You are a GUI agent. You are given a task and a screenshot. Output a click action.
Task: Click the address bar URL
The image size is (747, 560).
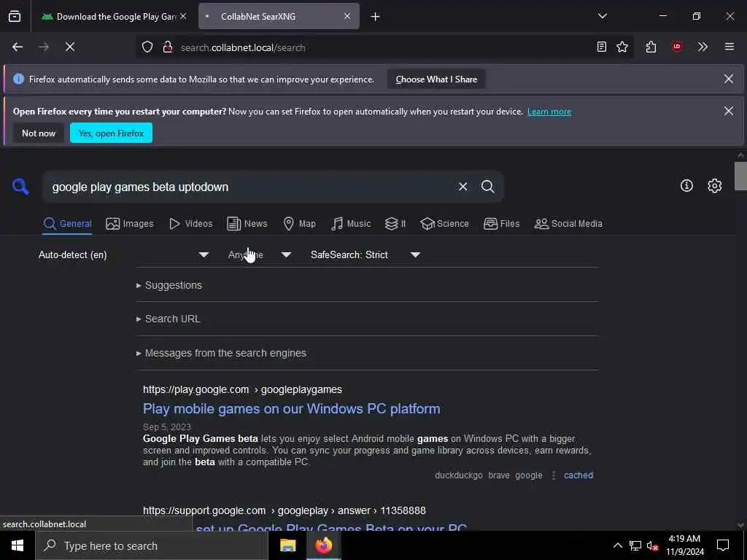[242, 47]
